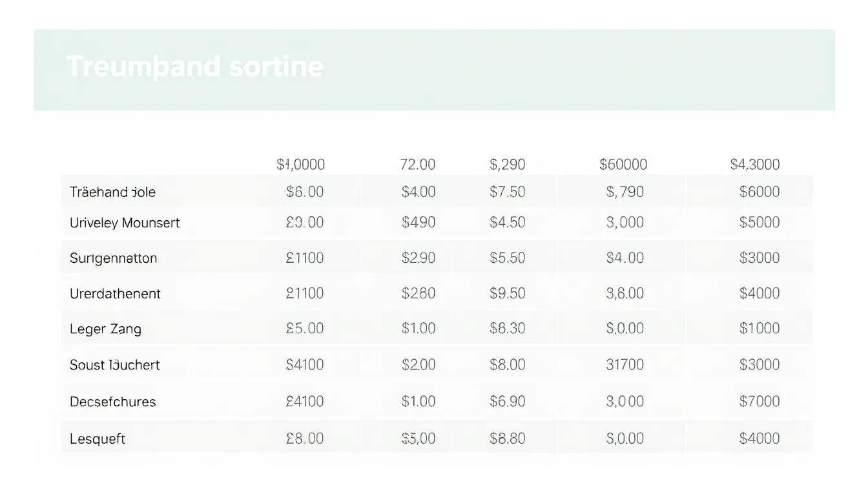Screen dimensions: 868x496
Task: Click the $7000 cell in Decsefchures row
Action: click(759, 401)
